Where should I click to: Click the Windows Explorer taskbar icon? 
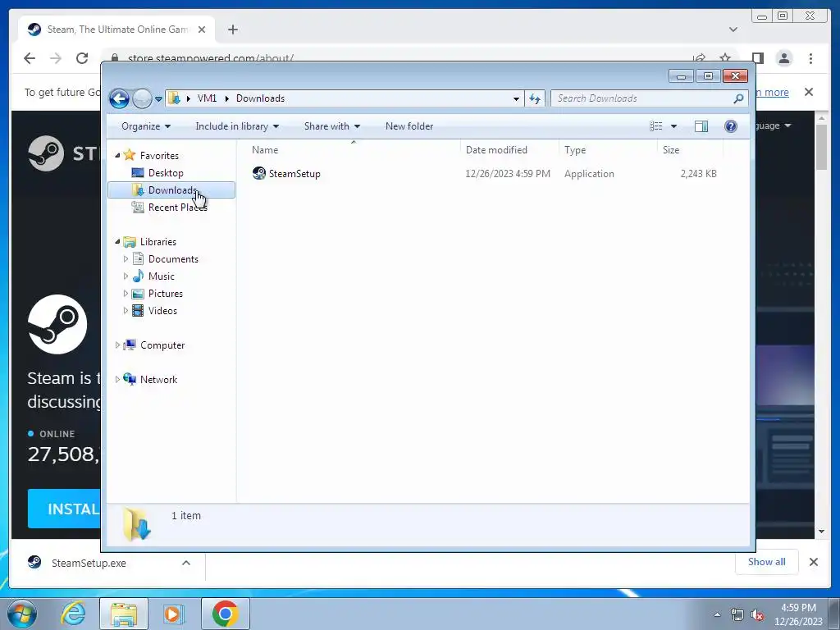point(124,614)
